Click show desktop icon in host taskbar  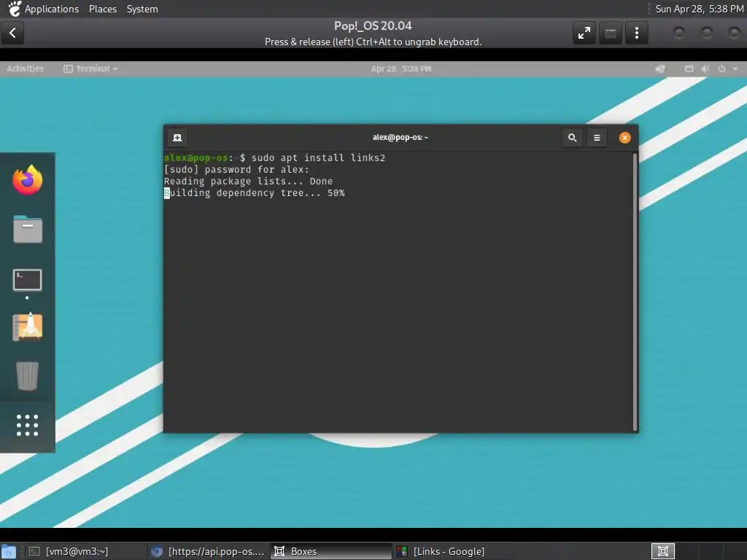(x=9, y=551)
